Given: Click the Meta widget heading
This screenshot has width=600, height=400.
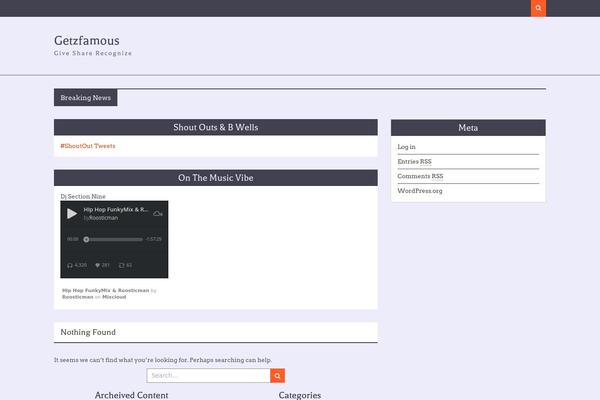Looking at the screenshot, I should tap(468, 128).
